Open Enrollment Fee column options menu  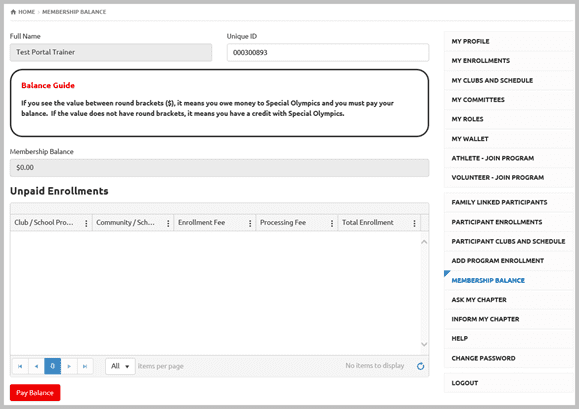coord(250,223)
